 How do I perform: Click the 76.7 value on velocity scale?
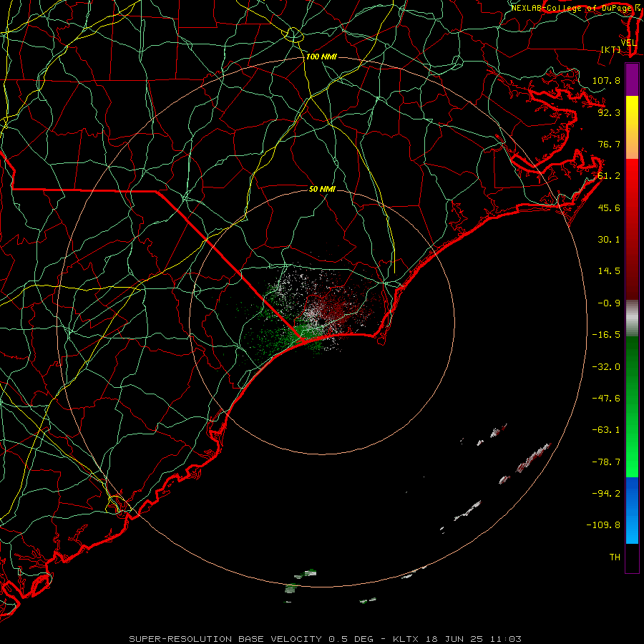(609, 144)
